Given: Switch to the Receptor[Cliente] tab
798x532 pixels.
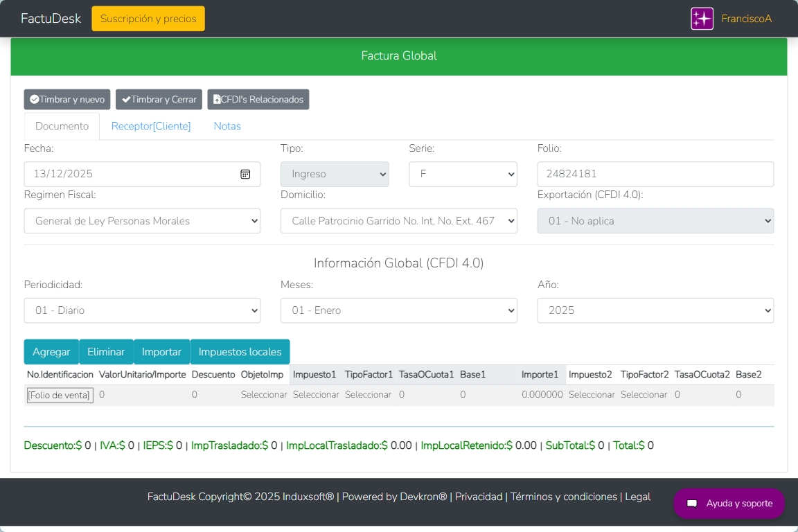Looking at the screenshot, I should tap(151, 126).
